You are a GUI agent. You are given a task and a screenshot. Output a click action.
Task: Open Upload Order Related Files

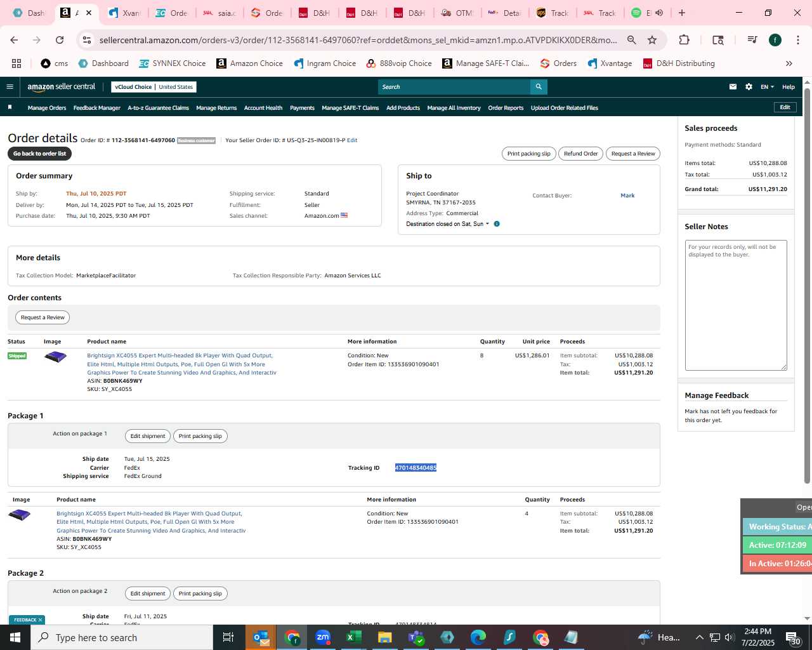(x=565, y=108)
